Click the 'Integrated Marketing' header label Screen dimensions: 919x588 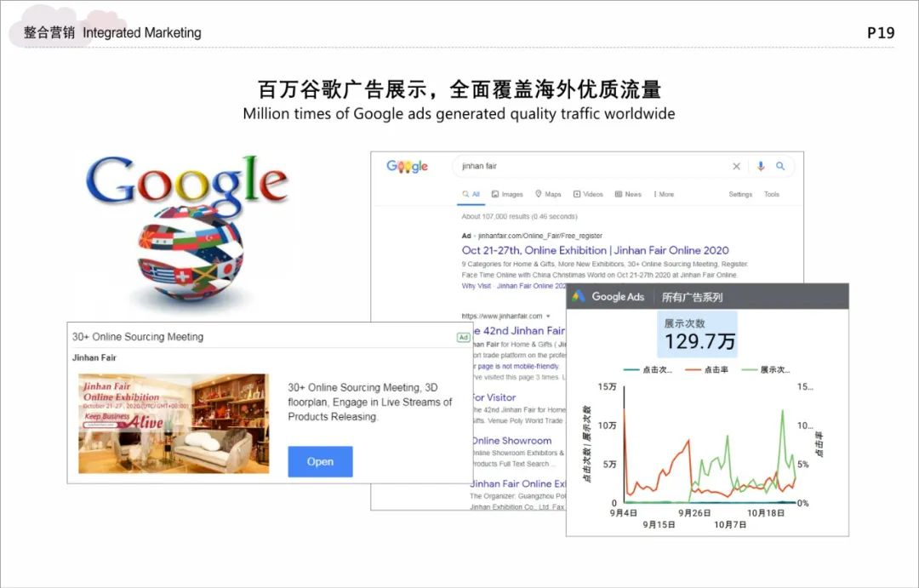coord(142,33)
